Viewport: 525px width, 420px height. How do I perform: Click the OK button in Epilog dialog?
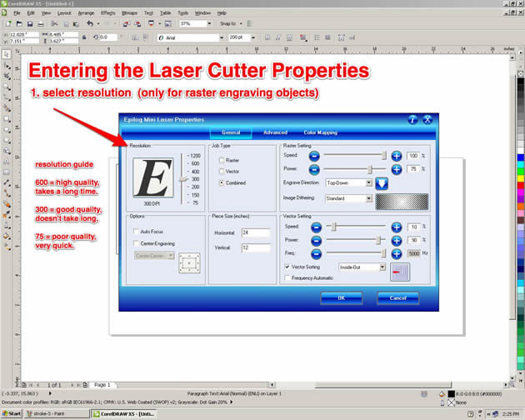click(341, 297)
